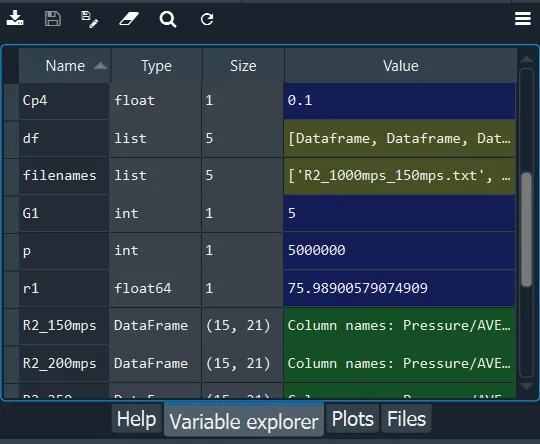Sort variables by the Type header
The height and width of the screenshot is (444, 540).
156,65
